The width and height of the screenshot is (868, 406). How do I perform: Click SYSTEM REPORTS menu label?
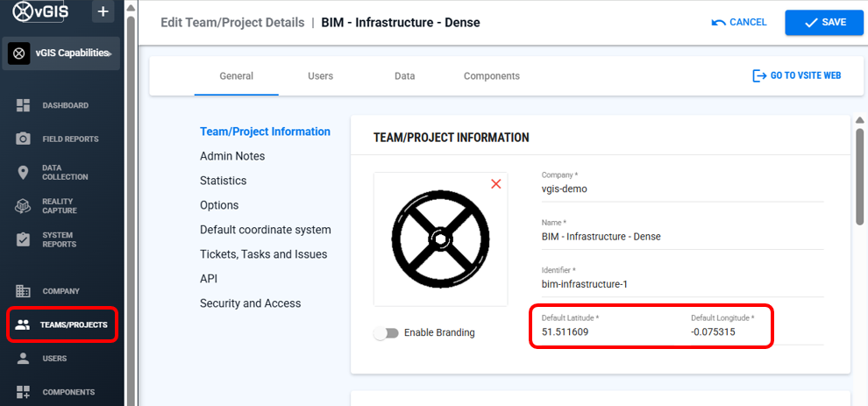coord(60,239)
